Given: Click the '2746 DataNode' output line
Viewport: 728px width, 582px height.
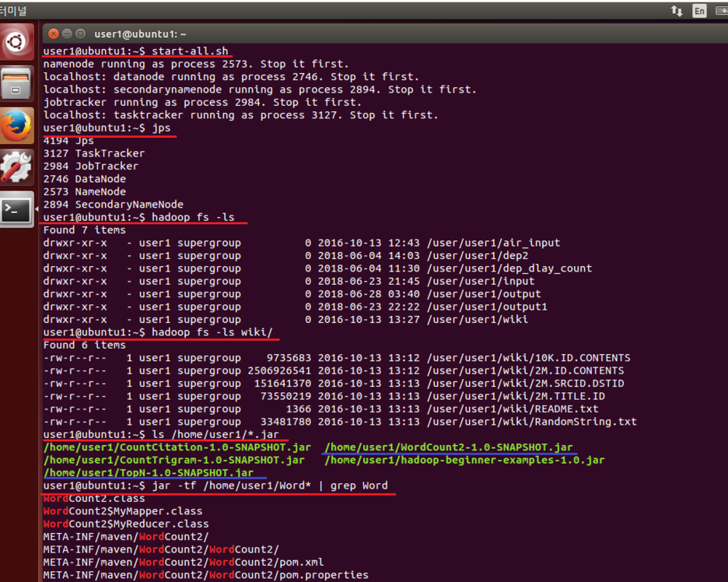Looking at the screenshot, I should click(x=85, y=179).
